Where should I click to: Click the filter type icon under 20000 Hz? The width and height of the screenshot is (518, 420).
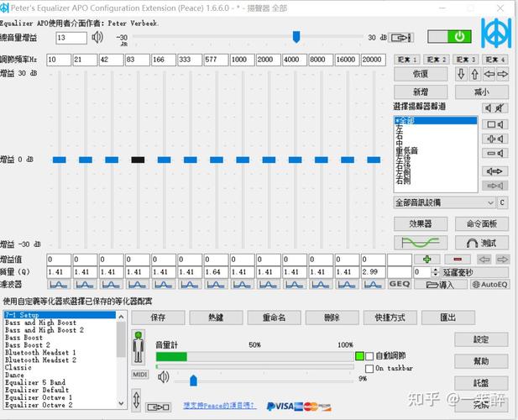coord(373,285)
